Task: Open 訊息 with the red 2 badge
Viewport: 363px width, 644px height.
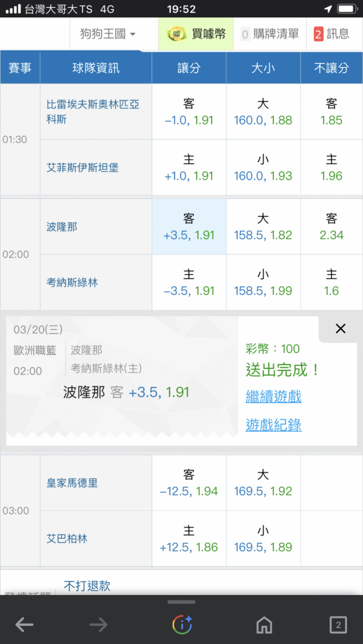Action: (331, 34)
